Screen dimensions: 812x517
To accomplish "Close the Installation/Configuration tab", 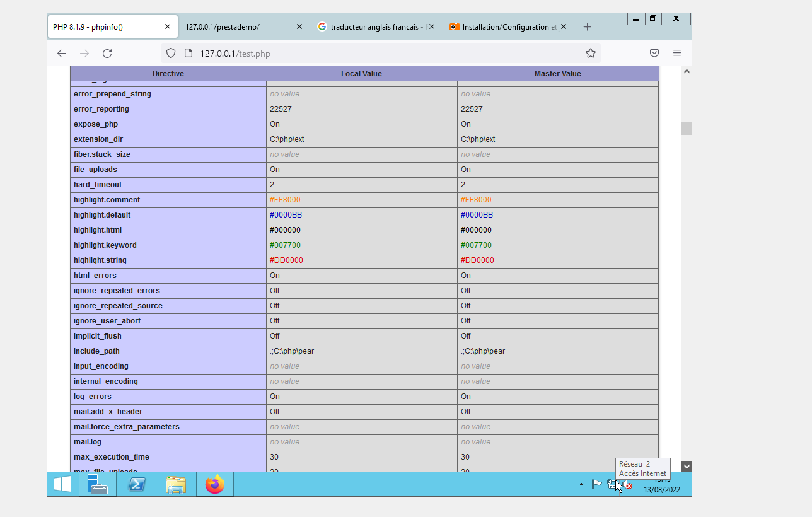I will tap(564, 27).
